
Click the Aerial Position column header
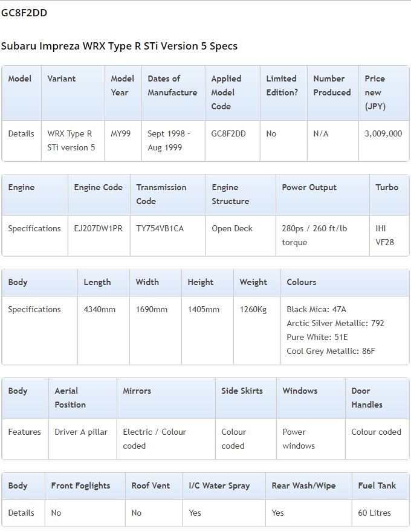83,398
